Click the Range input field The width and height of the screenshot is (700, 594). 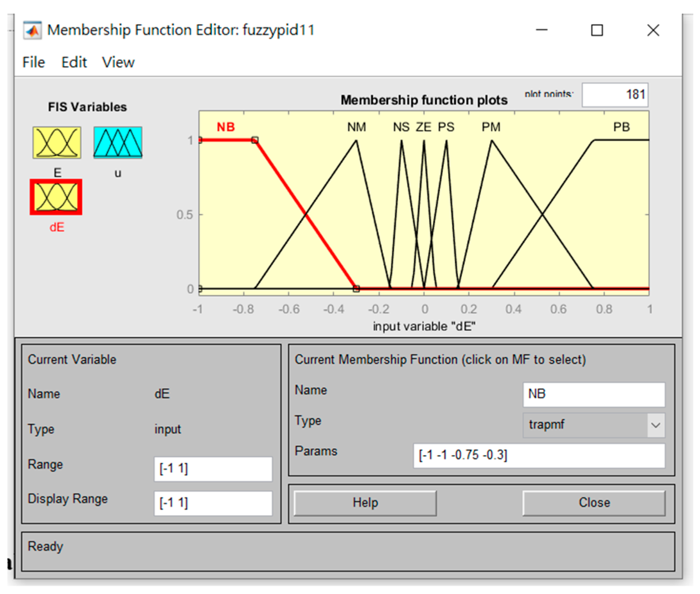tap(213, 469)
